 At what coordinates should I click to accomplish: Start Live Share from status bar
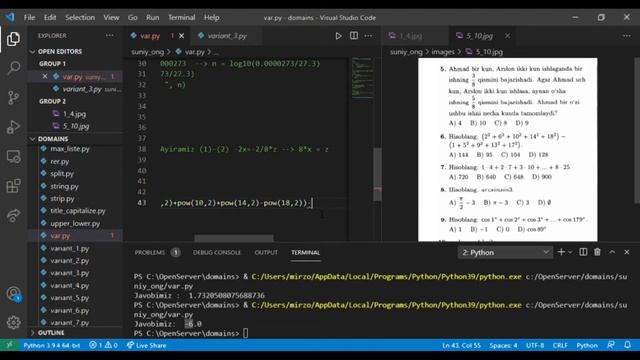pos(147,345)
